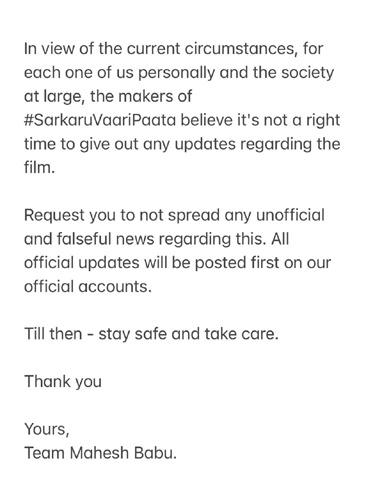This screenshot has width=366, height=500.
Task: Click the word 'circumstances,'
Action: [x=241, y=49]
